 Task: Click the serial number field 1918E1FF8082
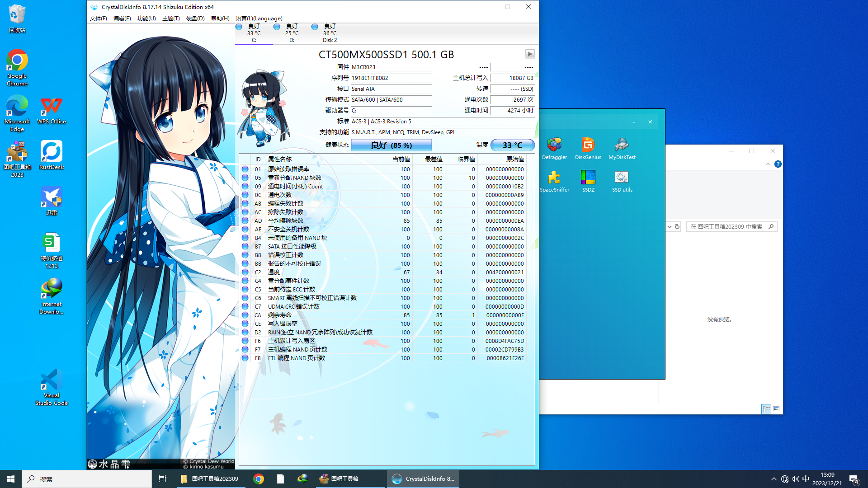391,78
